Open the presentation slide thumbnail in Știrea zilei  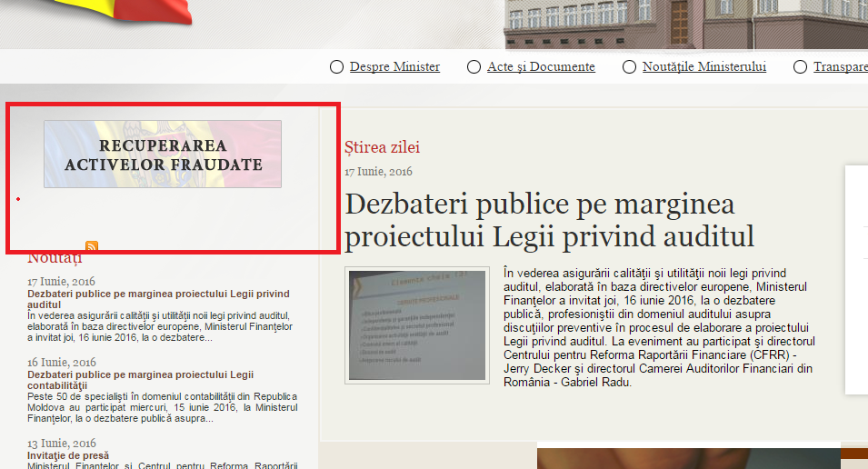click(x=417, y=325)
